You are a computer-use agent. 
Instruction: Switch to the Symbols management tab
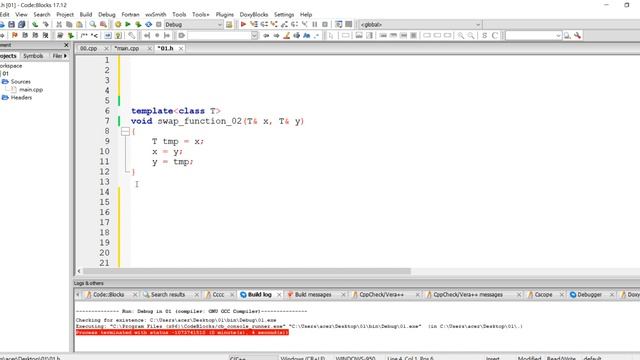pyautogui.click(x=33, y=56)
